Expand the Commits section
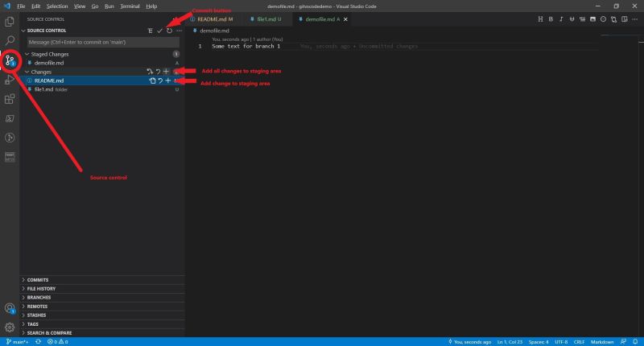The width and height of the screenshot is (644, 346). [103, 280]
